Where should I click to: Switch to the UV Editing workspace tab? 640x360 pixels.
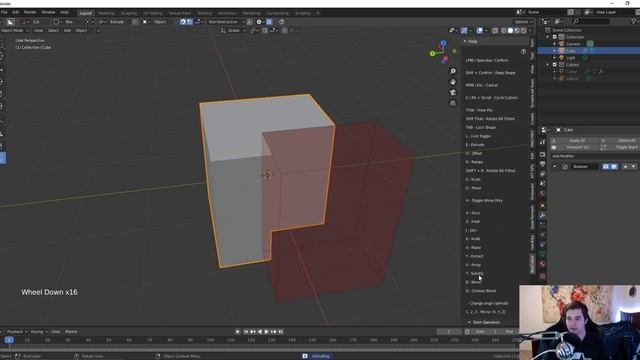[x=153, y=13]
